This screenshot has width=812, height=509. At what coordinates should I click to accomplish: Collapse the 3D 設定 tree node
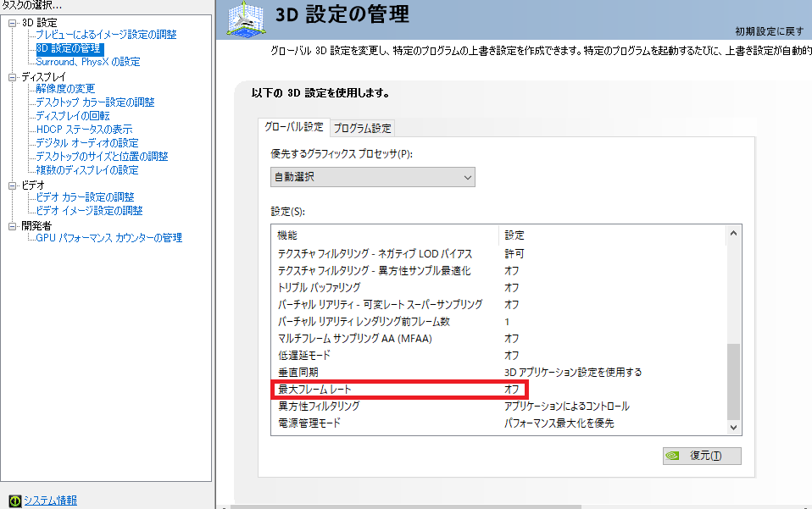point(13,23)
